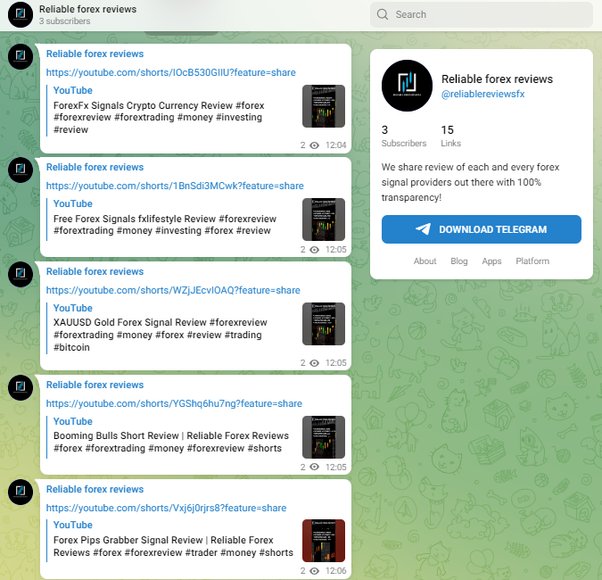Open timestamp 12:04 of first post

336,145
